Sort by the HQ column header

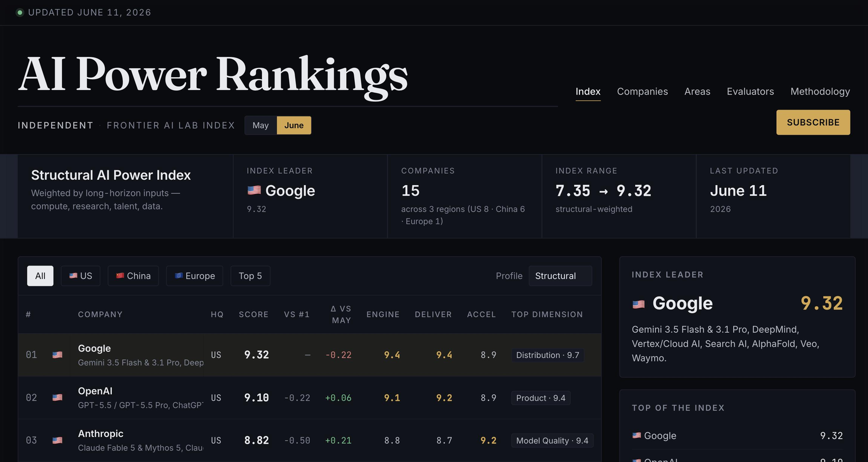tap(217, 314)
